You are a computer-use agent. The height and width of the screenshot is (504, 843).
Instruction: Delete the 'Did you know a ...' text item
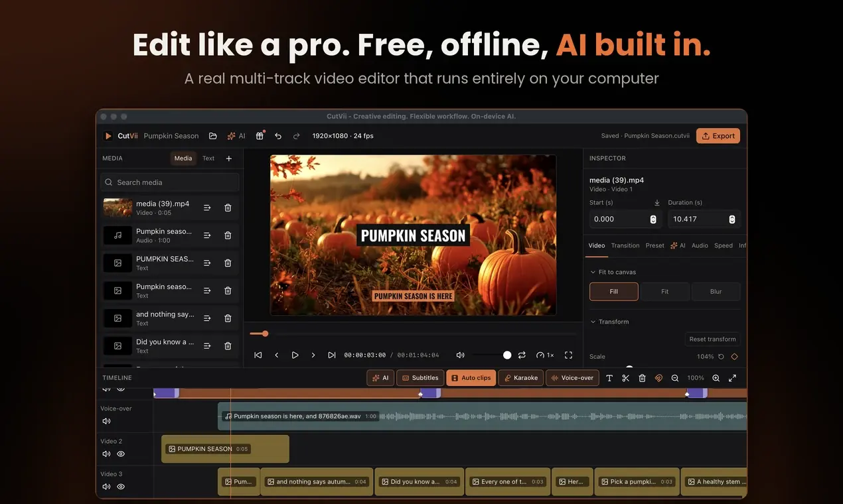point(228,346)
